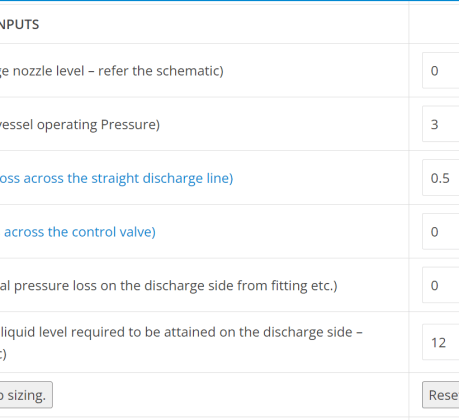The height and width of the screenshot is (420, 459).
Task: Click the Reset button
Action: click(x=441, y=395)
